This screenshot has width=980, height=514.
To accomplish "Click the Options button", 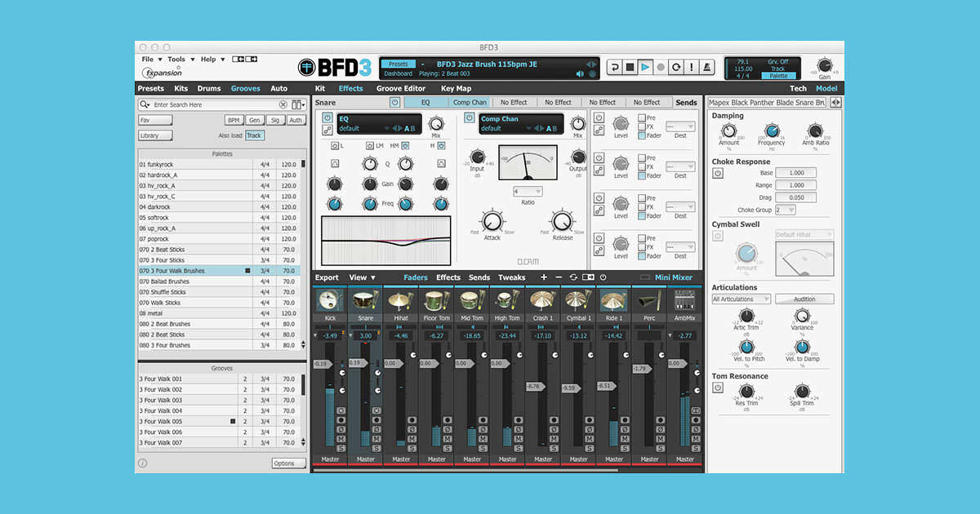I will [x=289, y=463].
